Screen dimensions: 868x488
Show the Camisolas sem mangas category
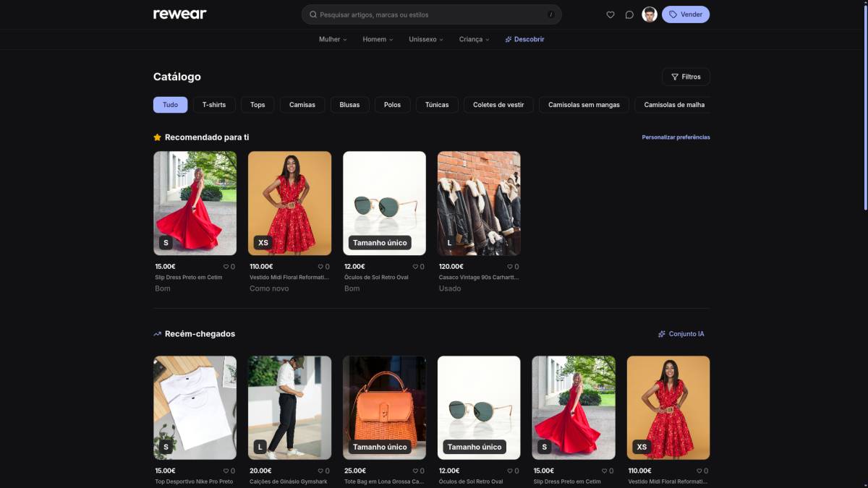click(584, 105)
